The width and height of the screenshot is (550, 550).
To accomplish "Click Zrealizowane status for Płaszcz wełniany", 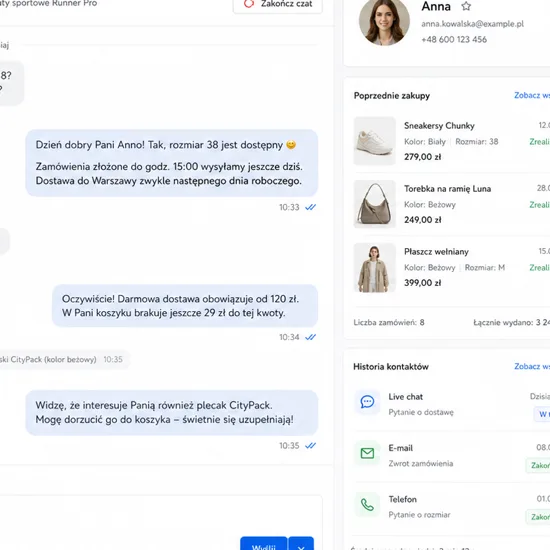I will tap(539, 268).
